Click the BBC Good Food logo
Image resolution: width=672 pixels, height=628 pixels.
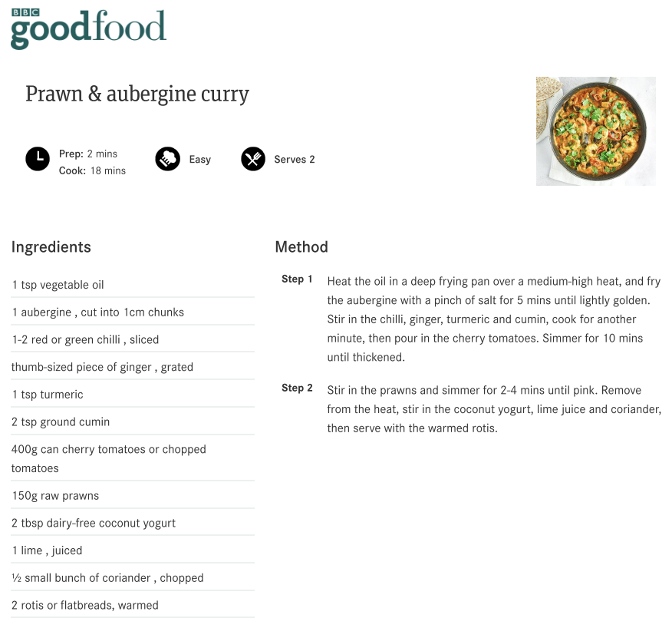88,28
